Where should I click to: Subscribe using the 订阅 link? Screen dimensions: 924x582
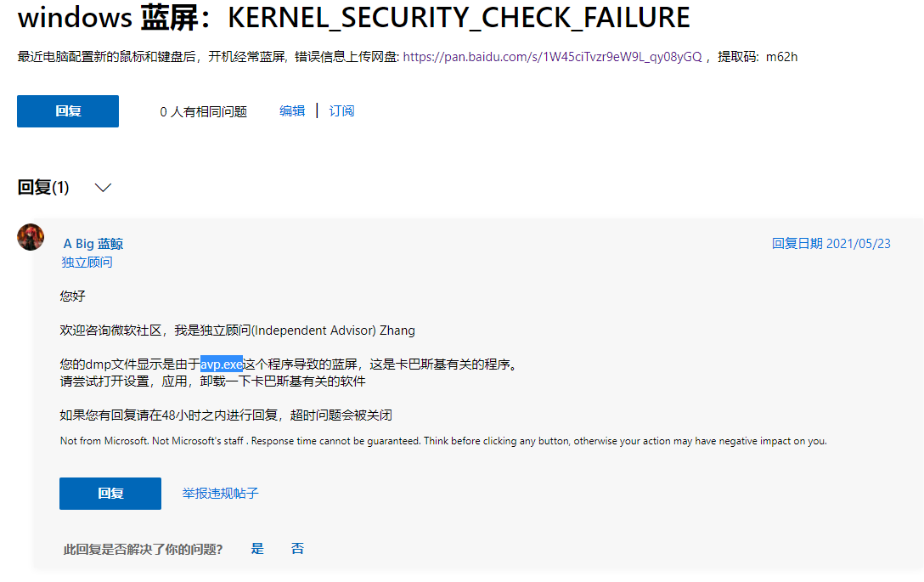click(x=341, y=110)
